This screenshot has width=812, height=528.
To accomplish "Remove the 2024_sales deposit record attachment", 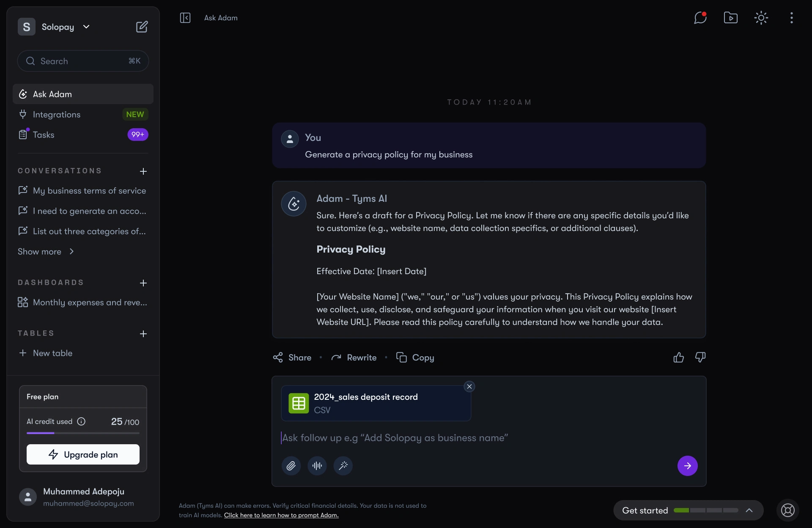I will (469, 387).
